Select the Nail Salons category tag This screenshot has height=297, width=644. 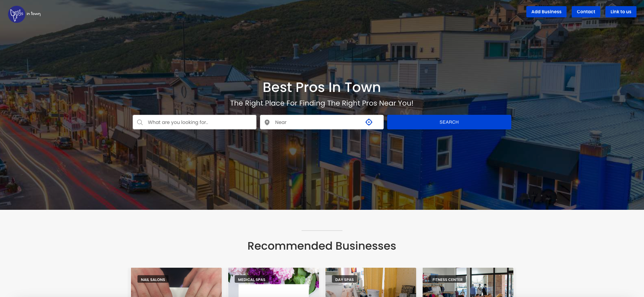click(x=153, y=280)
